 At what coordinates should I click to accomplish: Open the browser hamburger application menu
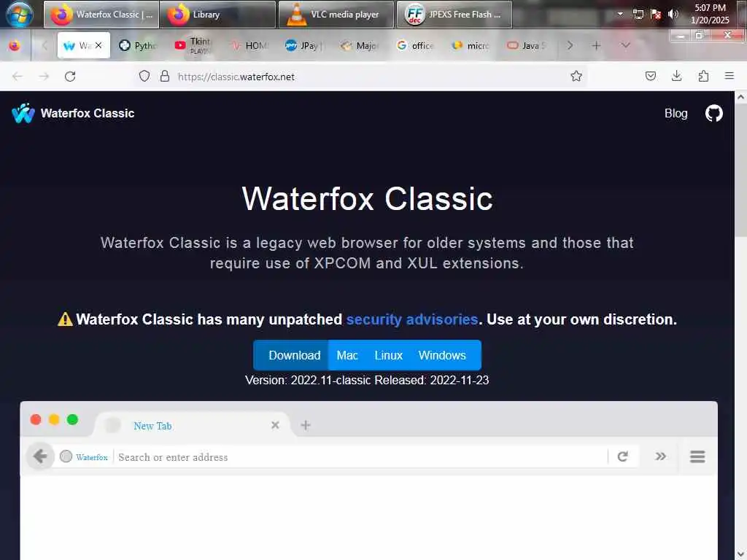(x=729, y=76)
